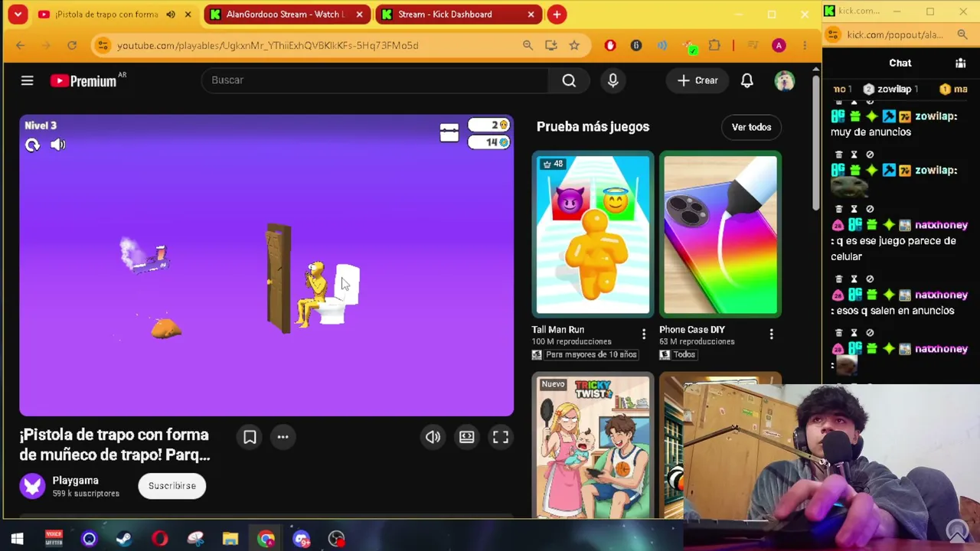This screenshot has width=980, height=551.
Task: Open the Playgama channel name link
Action: point(75,481)
